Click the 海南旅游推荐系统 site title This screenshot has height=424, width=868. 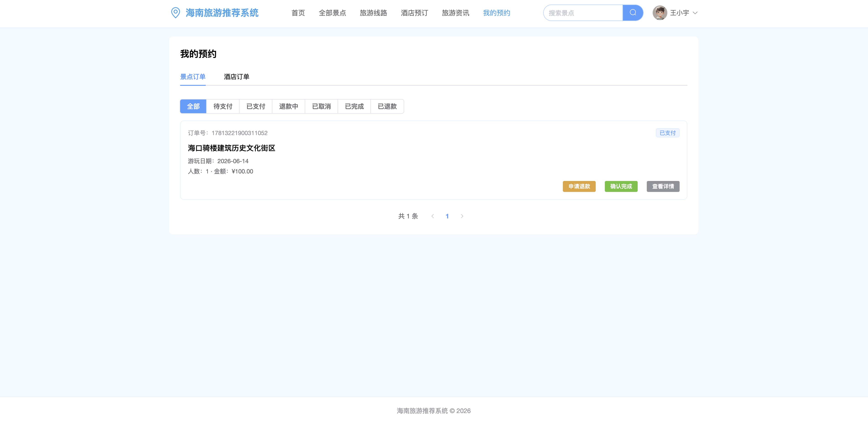(222, 13)
